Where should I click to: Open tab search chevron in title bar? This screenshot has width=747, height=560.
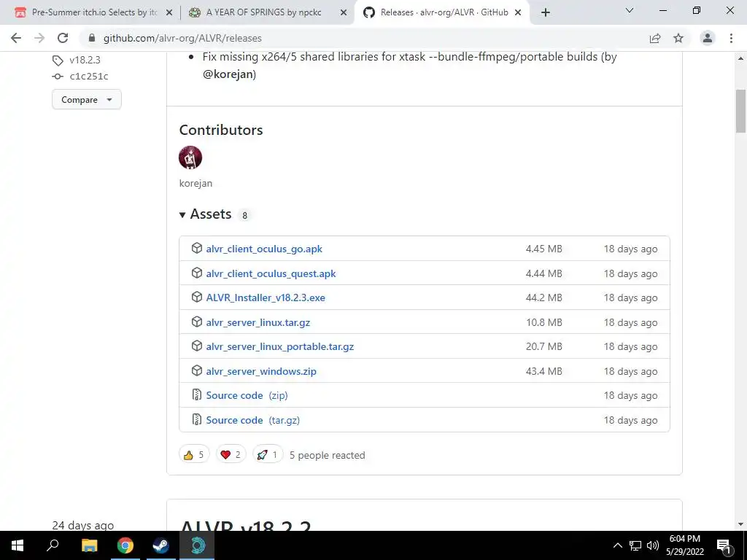point(630,10)
